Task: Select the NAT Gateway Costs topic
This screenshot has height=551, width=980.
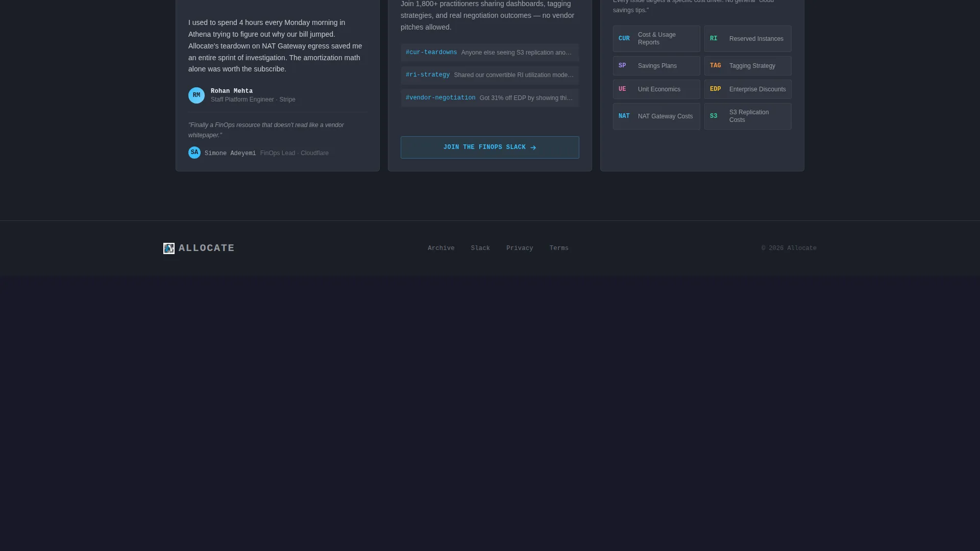Action: point(656,116)
